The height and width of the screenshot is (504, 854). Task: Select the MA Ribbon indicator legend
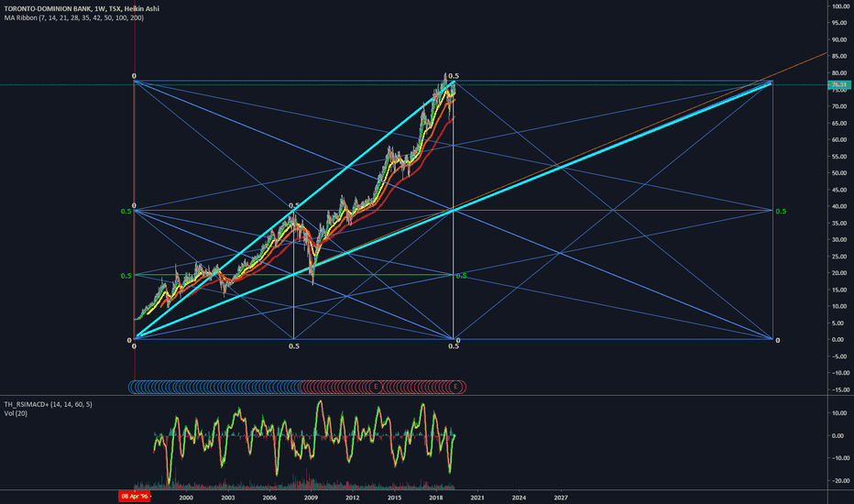[74, 18]
